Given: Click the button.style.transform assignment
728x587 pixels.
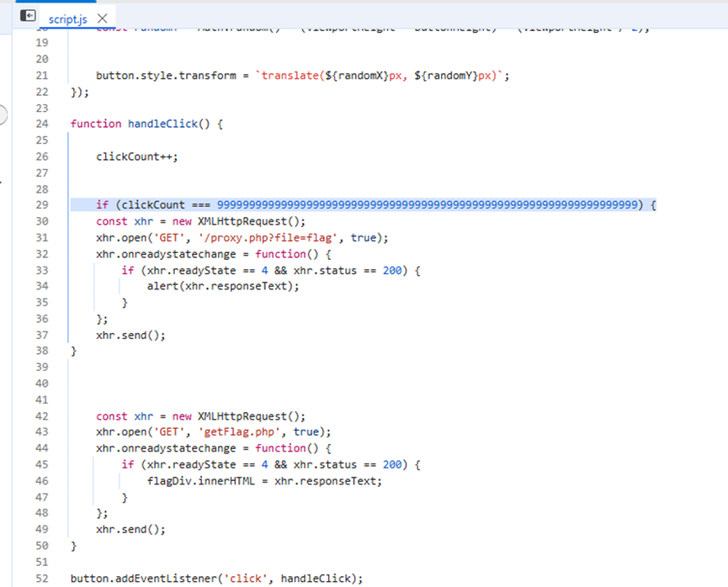Looking at the screenshot, I should (166, 76).
